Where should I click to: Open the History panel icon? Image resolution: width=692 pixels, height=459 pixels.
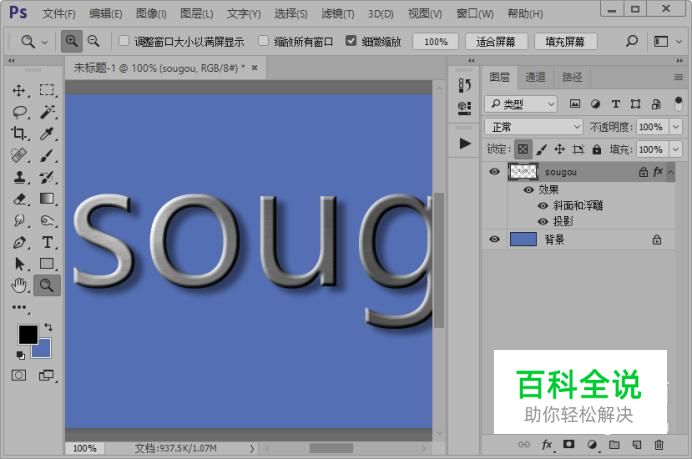click(464, 85)
